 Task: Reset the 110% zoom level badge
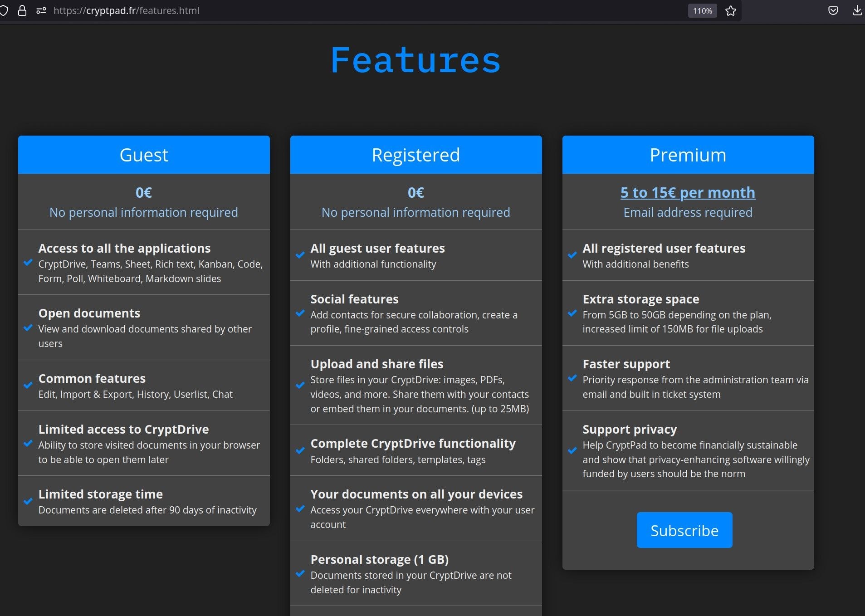tap(702, 10)
